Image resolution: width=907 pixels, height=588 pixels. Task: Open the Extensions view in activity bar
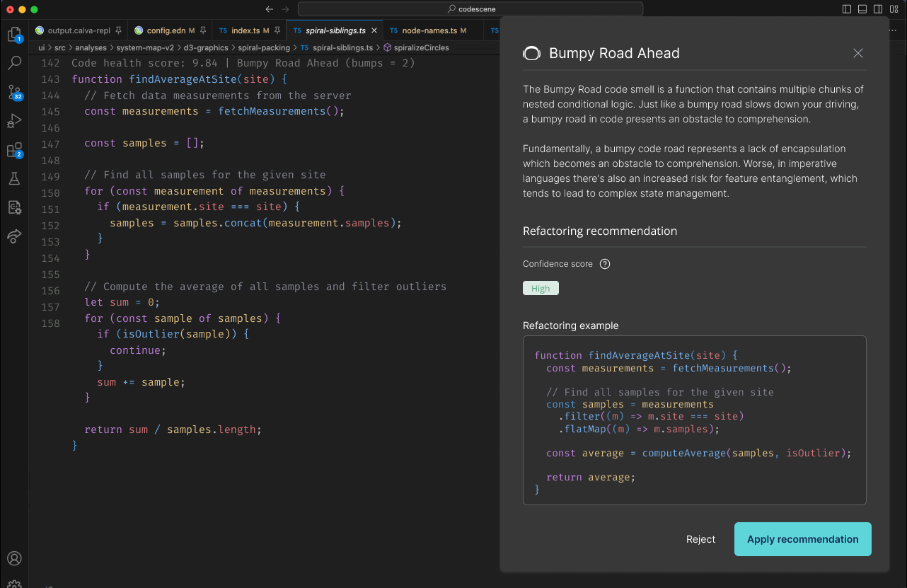pos(14,150)
